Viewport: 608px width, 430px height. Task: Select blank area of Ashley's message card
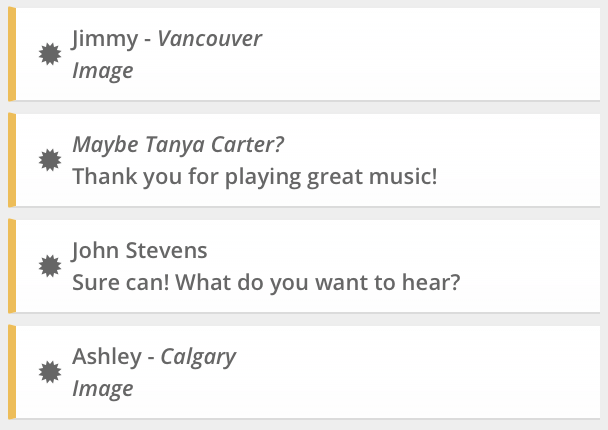click(x=427, y=372)
